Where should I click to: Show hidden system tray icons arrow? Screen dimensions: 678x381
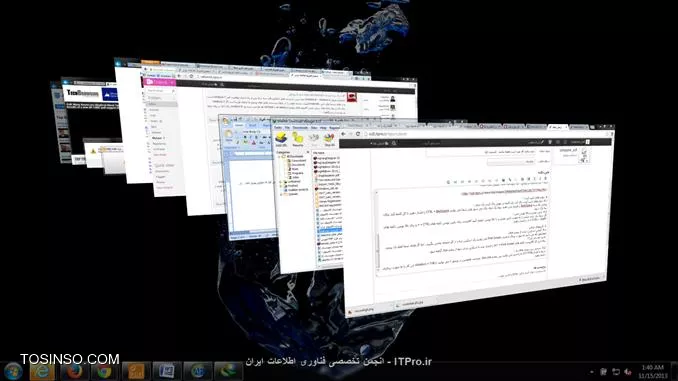[x=592, y=372]
